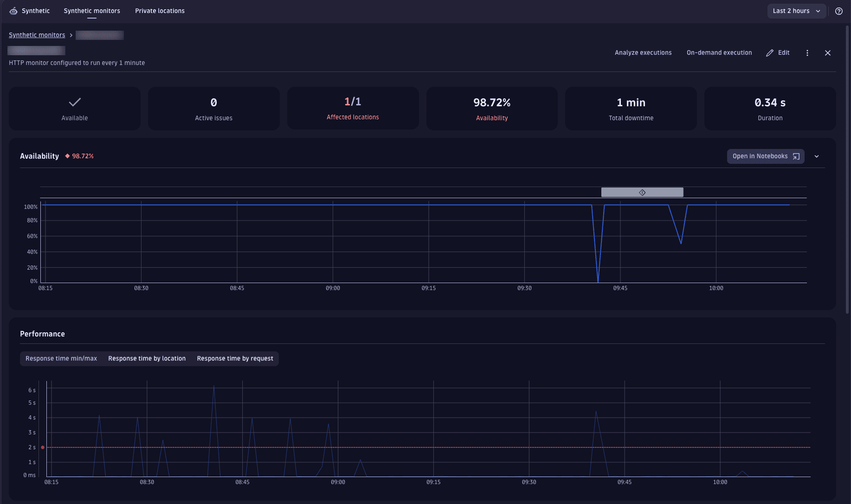Image resolution: width=851 pixels, height=504 pixels.
Task: Click the diamond event marker on availability timeline
Action: point(642,192)
